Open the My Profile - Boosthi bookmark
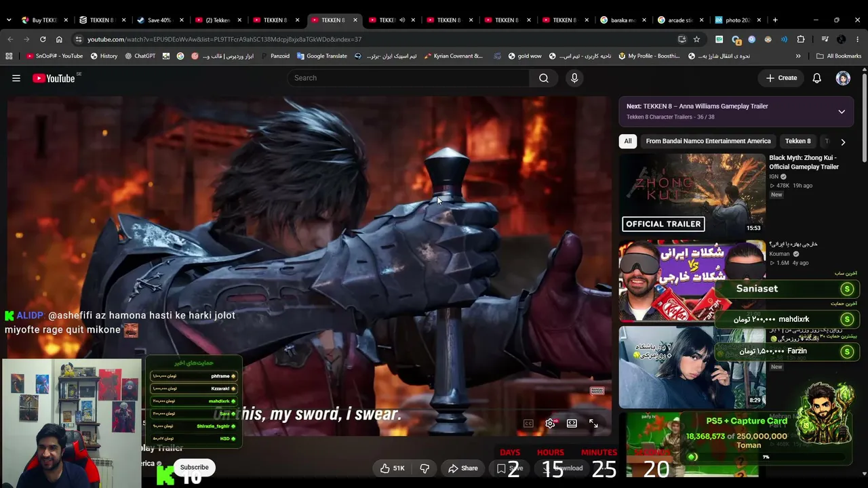The image size is (868, 488). [x=649, y=56]
